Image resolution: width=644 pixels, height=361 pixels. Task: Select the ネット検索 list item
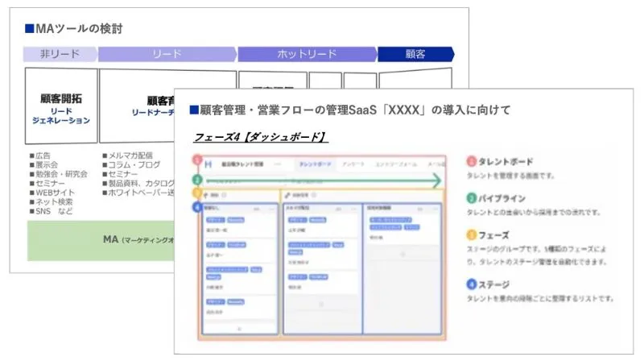click(x=51, y=202)
